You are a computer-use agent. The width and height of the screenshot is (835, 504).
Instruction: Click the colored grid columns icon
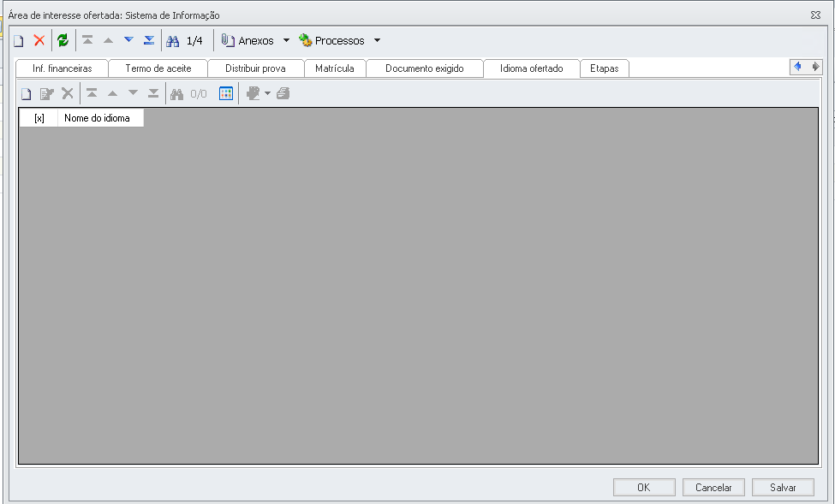[x=226, y=93]
